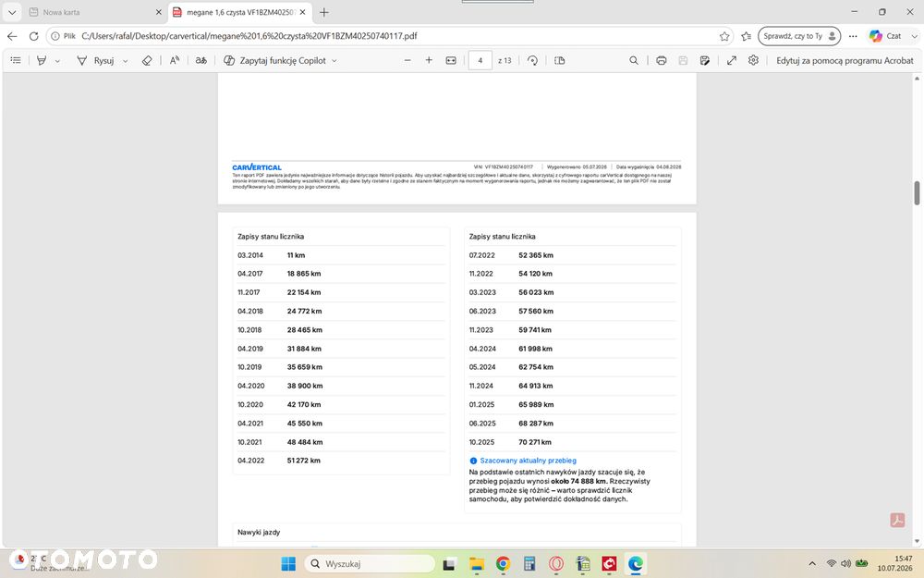
Task: Select the '51 272 km' reading for 04.2022
Action: [303, 461]
